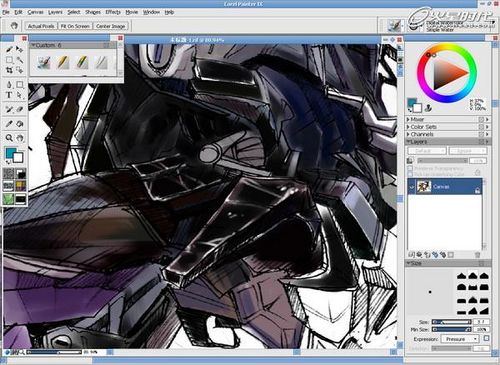The height and width of the screenshot is (365, 500).
Task: Open the File menu
Action: (6, 12)
